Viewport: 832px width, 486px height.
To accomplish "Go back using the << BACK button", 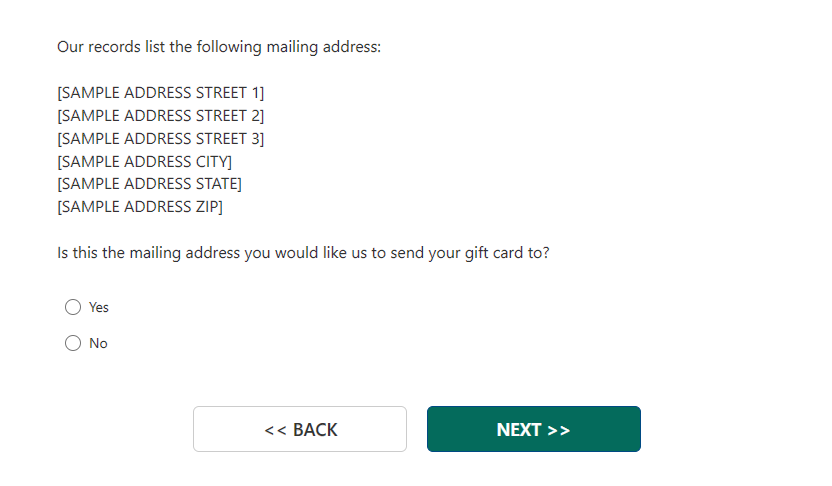I will coord(300,429).
